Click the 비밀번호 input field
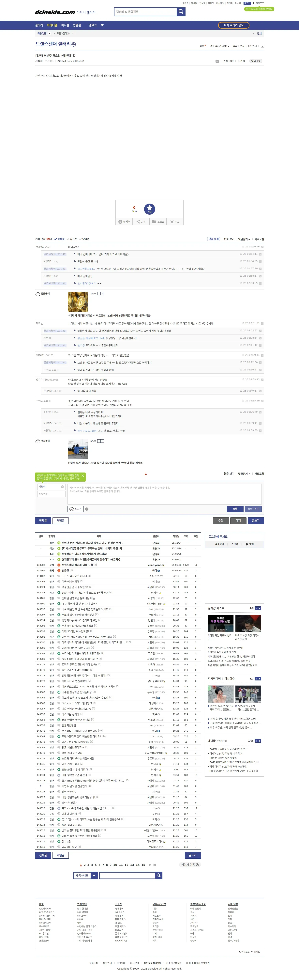The width and height of the screenshot is (299, 980). coord(51,494)
